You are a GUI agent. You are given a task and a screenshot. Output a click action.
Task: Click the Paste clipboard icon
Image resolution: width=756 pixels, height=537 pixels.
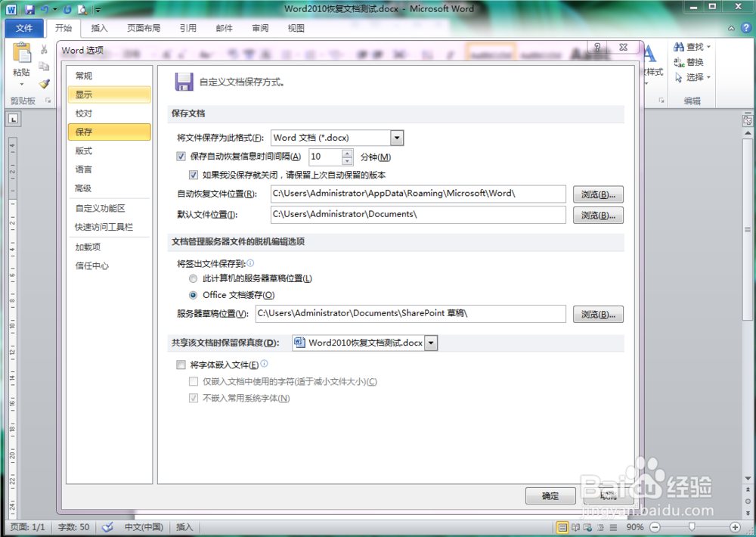click(x=22, y=53)
